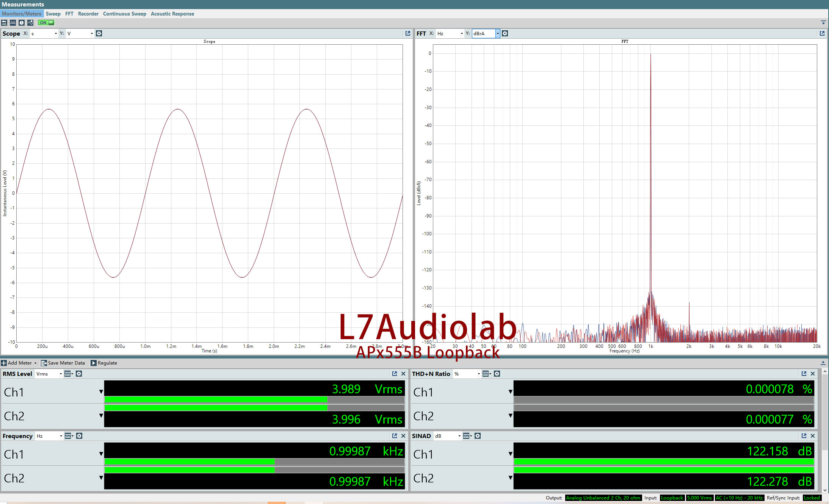
Task: Click the add-waveform sine icon
Action: point(30,23)
